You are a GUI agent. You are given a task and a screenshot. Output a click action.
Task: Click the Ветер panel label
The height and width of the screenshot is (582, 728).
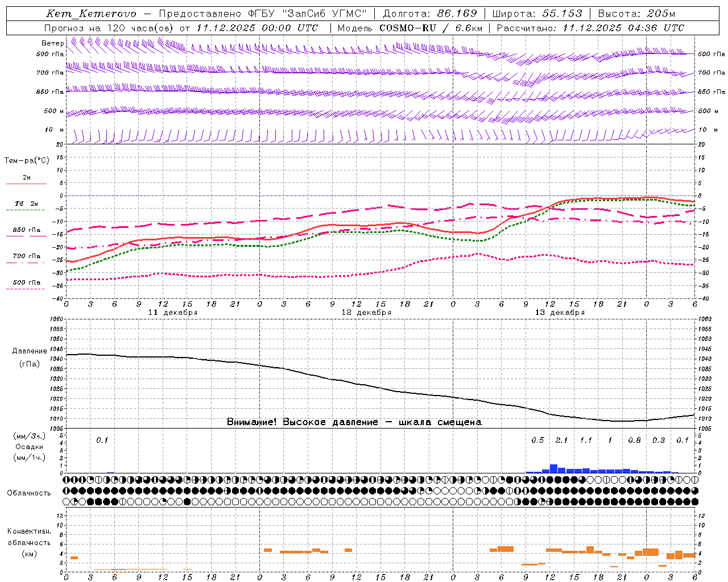[53, 43]
